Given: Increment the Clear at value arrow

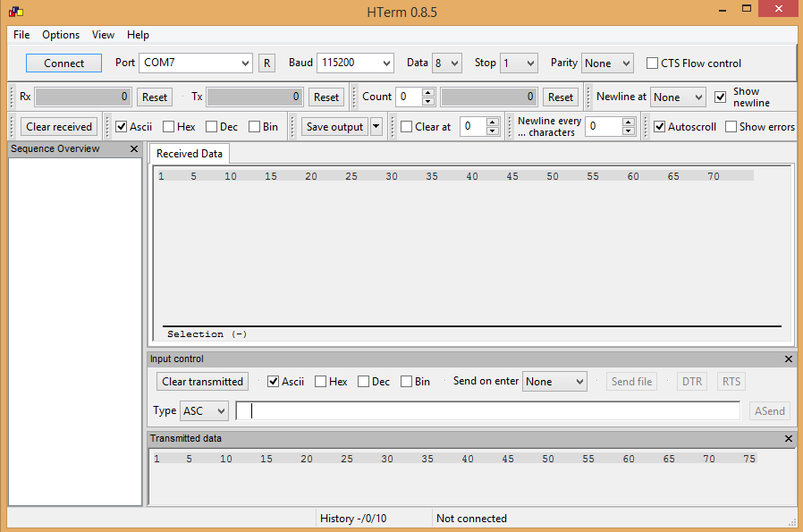Looking at the screenshot, I should pos(492,122).
